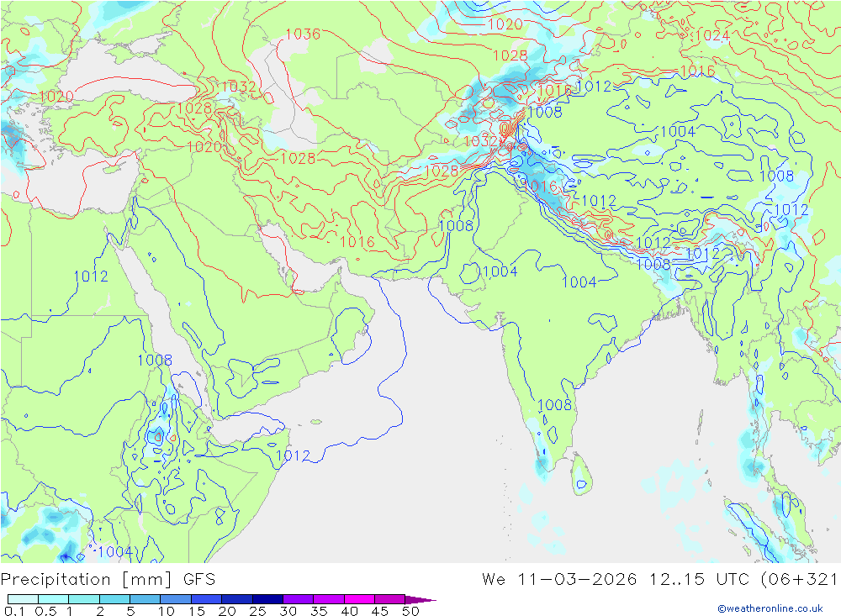Select the lightest cyan 0.1–0.5 legend swatch
The width and height of the screenshot is (841, 616).
click(x=23, y=599)
